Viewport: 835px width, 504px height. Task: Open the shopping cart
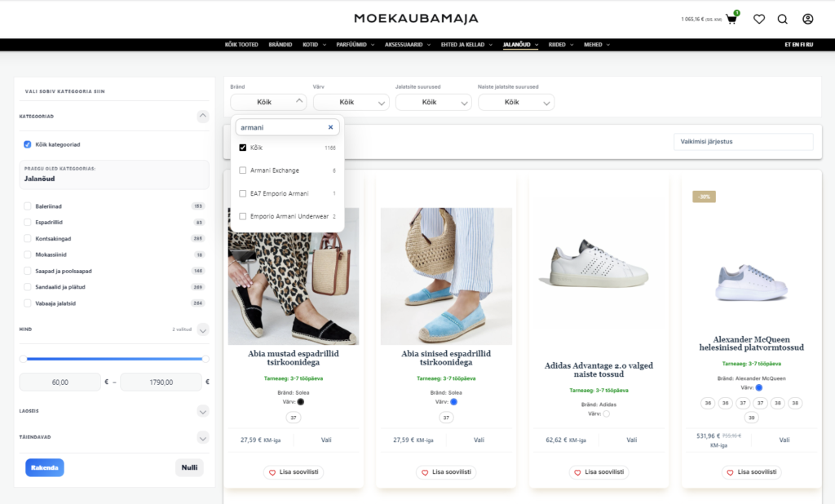(x=731, y=17)
